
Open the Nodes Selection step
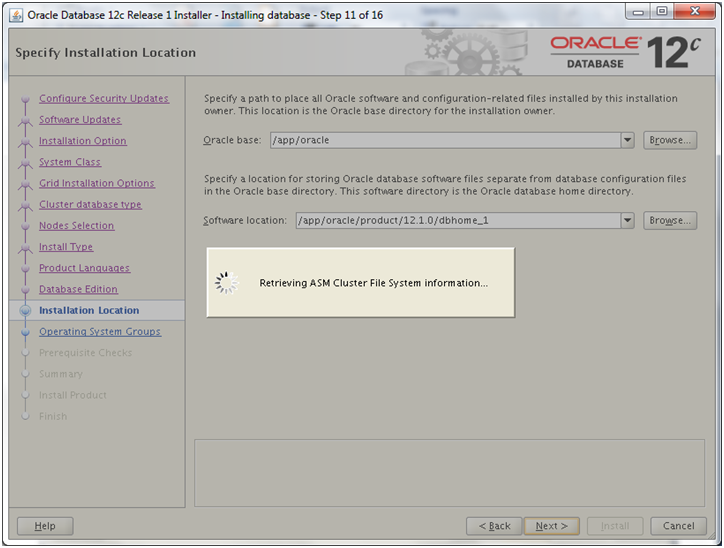(x=76, y=226)
